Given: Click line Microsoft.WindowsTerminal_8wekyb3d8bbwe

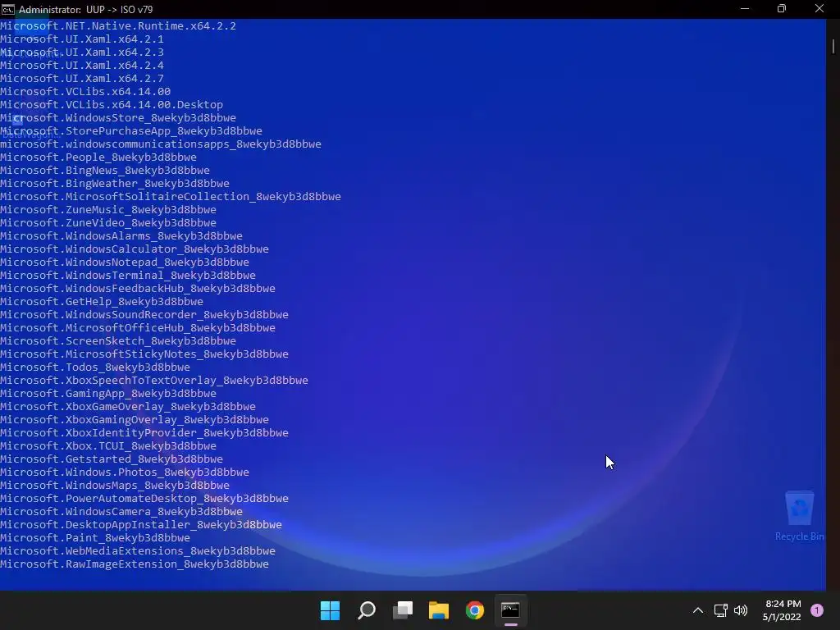Looking at the screenshot, I should pos(128,276).
